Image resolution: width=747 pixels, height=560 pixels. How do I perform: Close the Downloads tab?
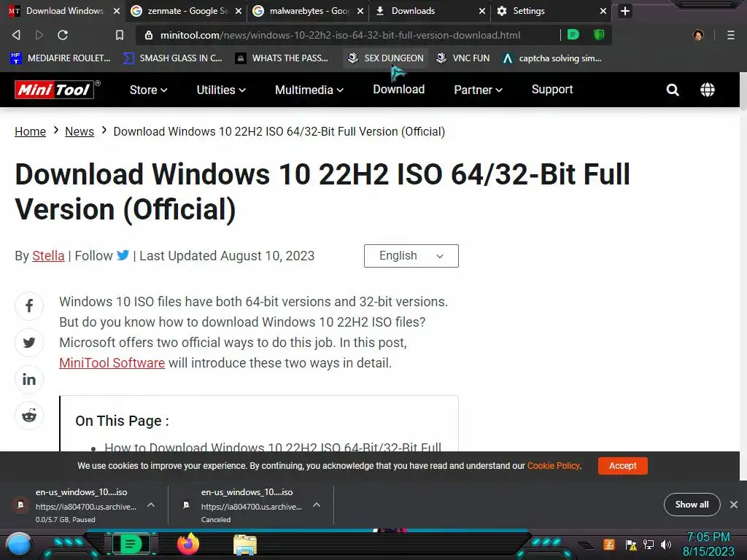tap(482, 11)
